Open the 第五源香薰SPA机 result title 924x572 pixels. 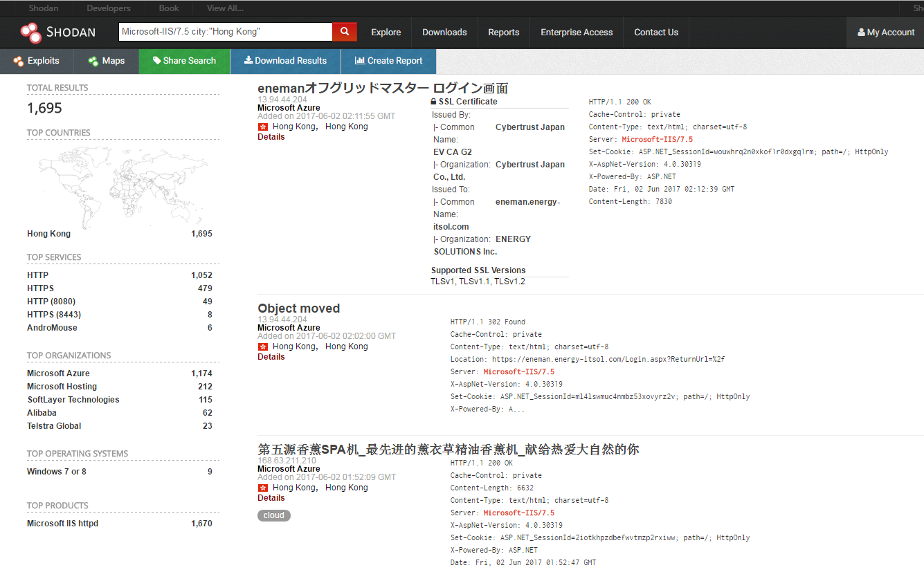(x=448, y=450)
